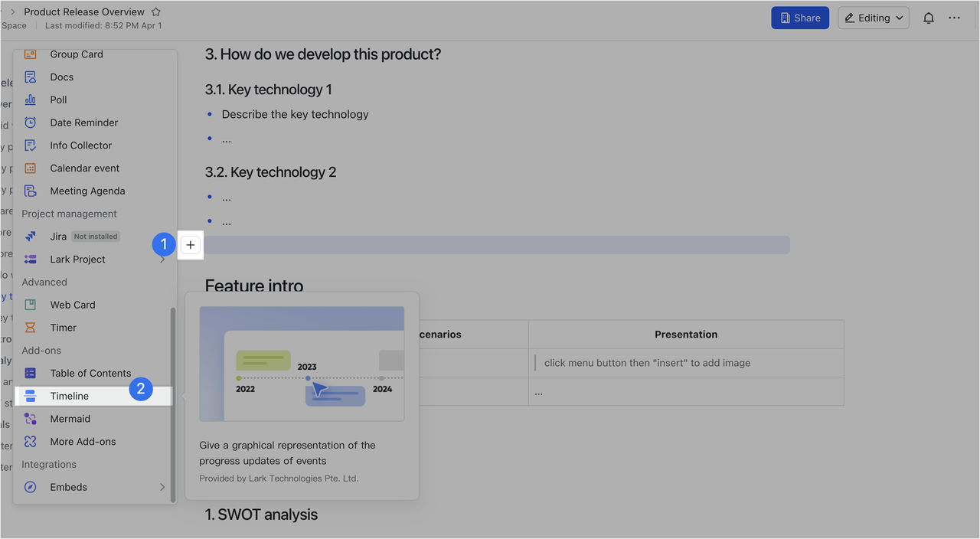
Task: Click the Share button
Action: (x=800, y=18)
